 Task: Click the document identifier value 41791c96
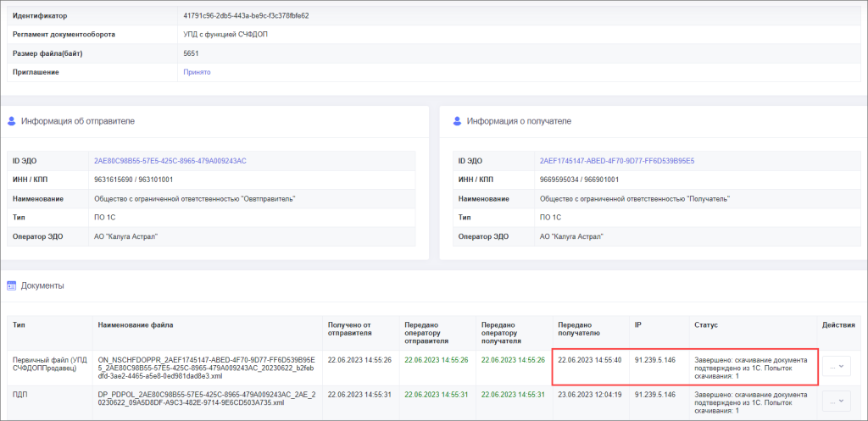(x=246, y=16)
